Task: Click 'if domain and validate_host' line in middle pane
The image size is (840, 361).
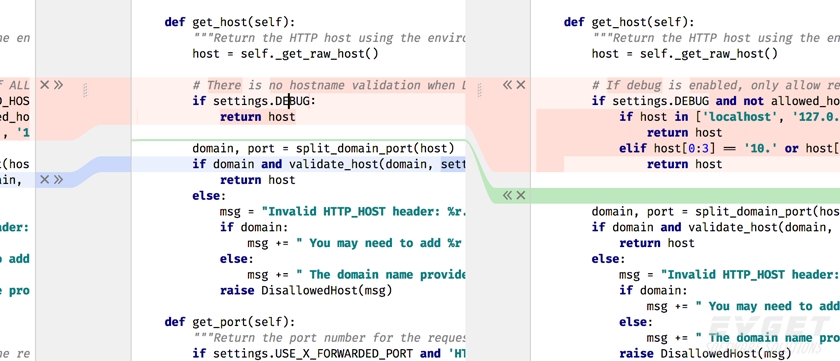Action: pos(329,164)
